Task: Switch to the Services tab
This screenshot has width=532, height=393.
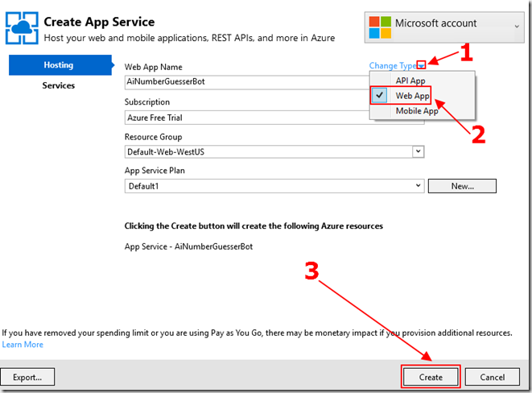Action: coord(59,85)
